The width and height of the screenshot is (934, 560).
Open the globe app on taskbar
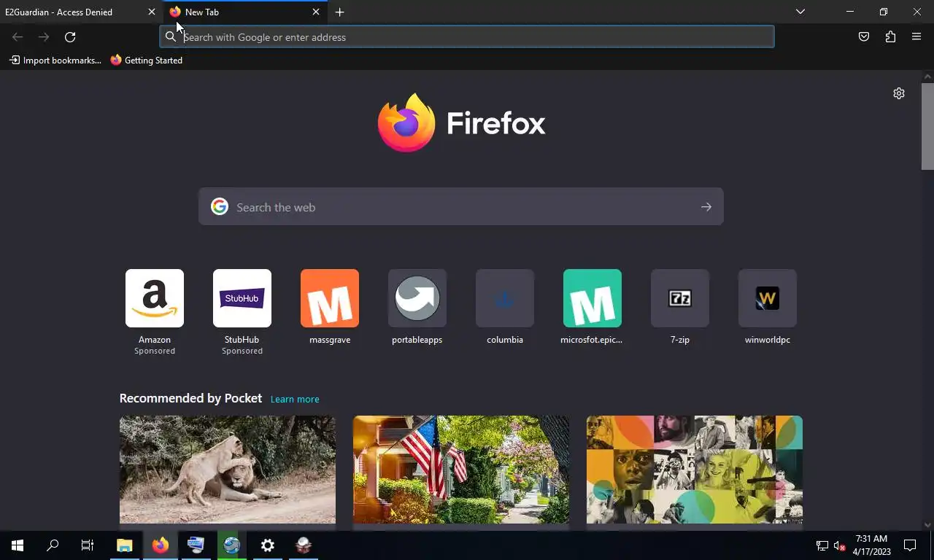(x=232, y=545)
